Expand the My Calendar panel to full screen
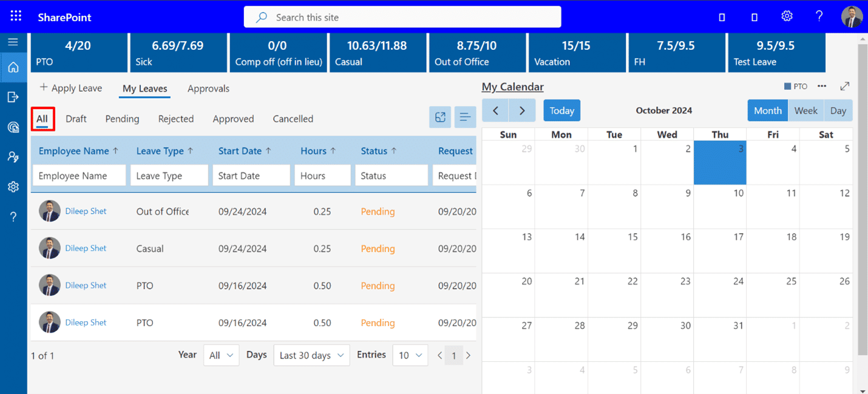Screen dimensions: 868x394 [844, 87]
